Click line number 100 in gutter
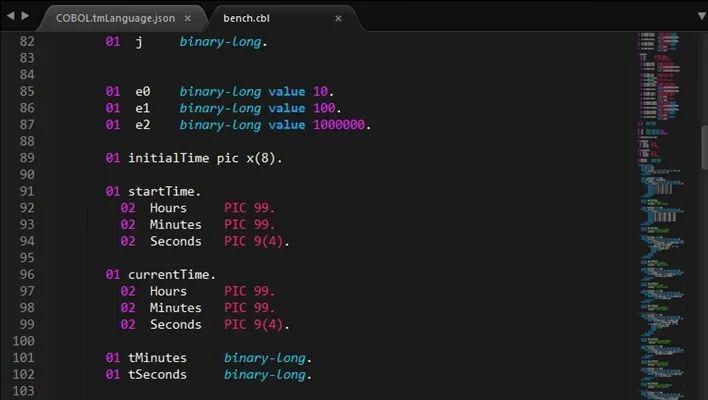708x400 pixels. [x=23, y=341]
